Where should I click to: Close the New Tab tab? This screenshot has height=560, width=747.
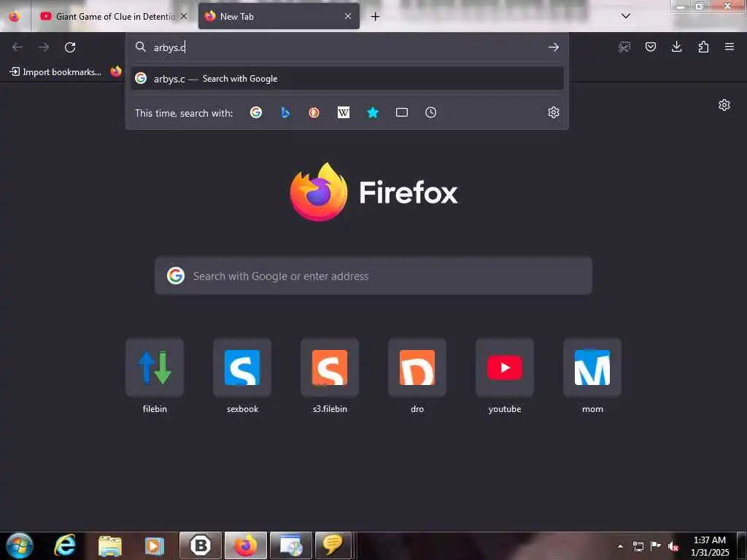[x=348, y=16]
